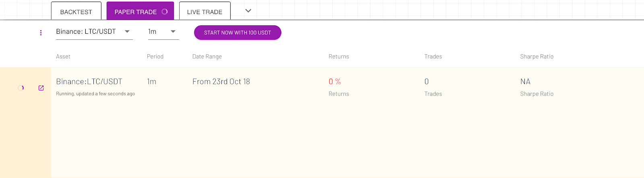The height and width of the screenshot is (178, 644).
Task: Click the spinner icon on Paper Trade tab
Action: [x=165, y=12]
